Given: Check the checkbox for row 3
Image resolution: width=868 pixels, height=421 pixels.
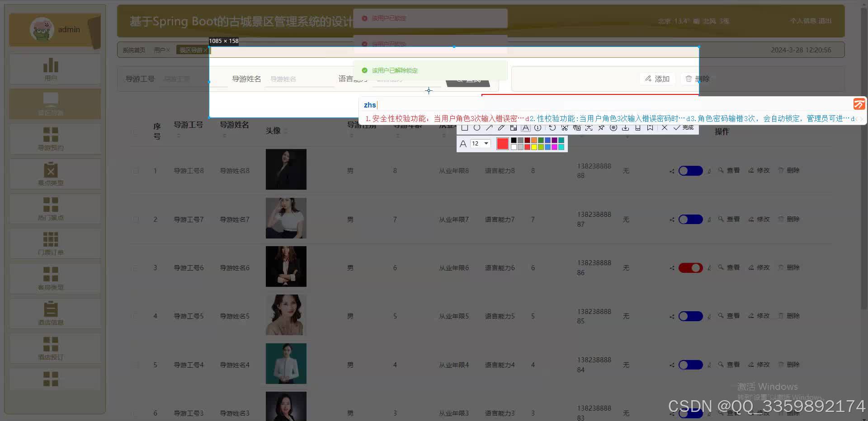Looking at the screenshot, I should click(136, 268).
